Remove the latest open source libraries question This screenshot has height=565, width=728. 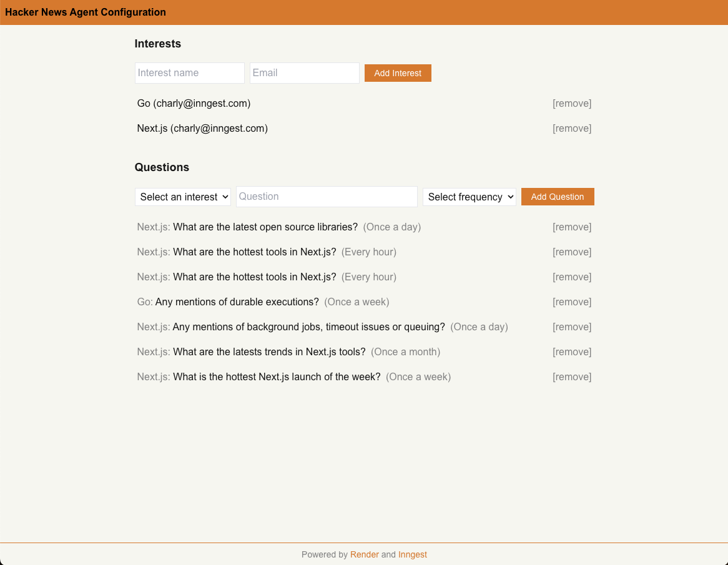point(572,227)
